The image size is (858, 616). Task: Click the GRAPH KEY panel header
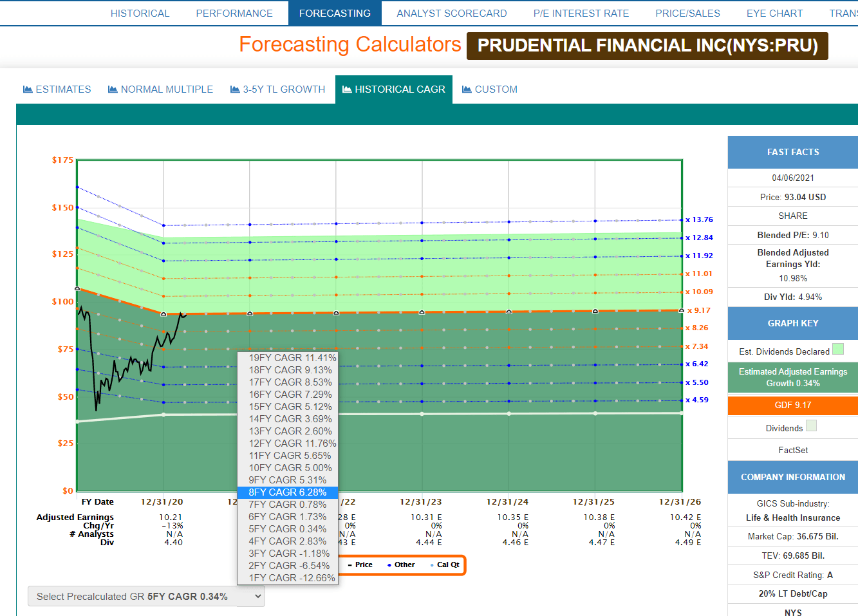click(x=793, y=324)
